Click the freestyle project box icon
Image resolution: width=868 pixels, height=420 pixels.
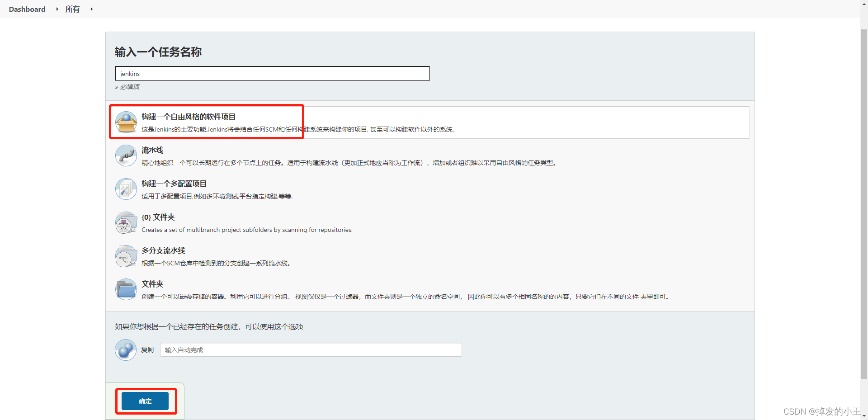[126, 122]
